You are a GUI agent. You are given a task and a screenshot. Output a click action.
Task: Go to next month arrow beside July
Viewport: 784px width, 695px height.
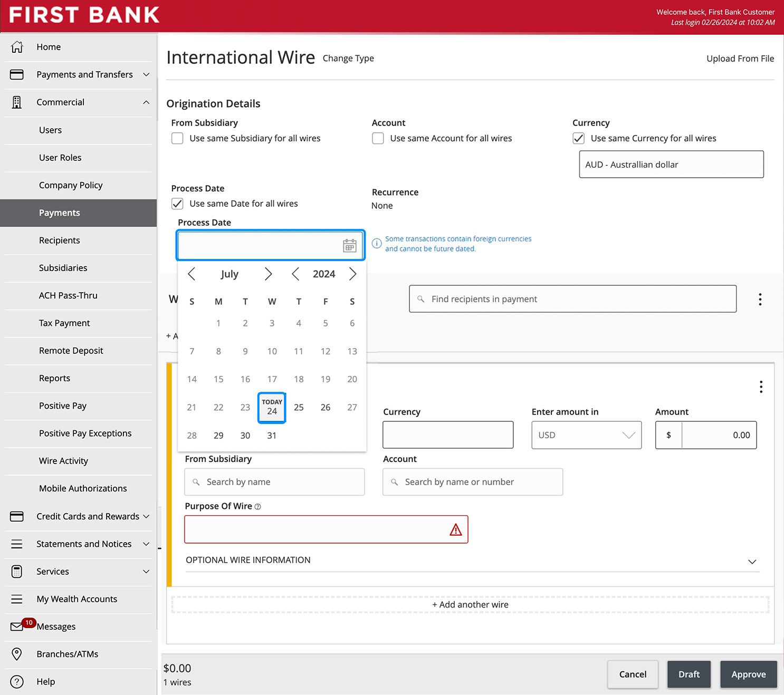click(x=268, y=274)
